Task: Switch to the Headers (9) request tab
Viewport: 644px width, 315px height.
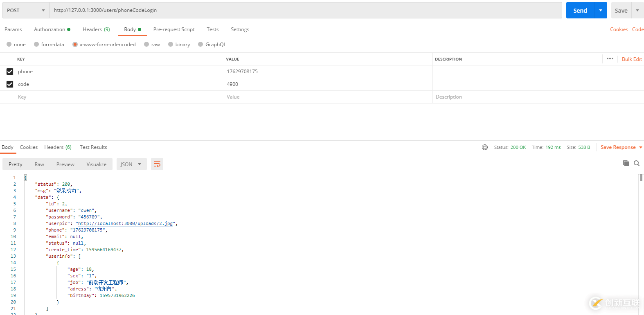Action: click(x=96, y=29)
